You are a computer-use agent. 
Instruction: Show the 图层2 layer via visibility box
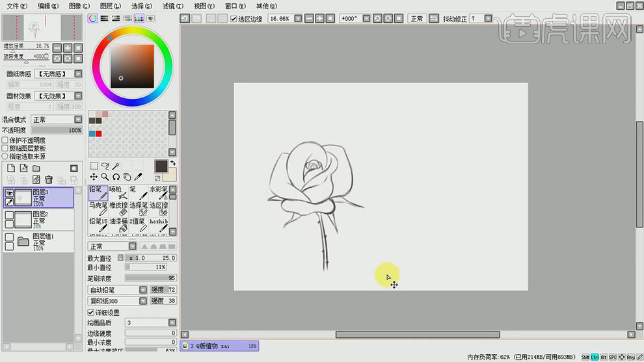pyautogui.click(x=9, y=215)
